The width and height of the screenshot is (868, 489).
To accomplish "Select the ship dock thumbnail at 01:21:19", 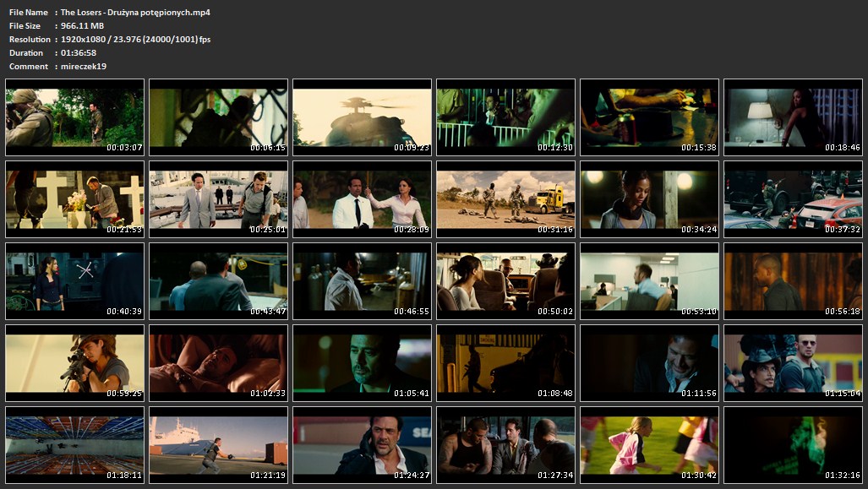I will tap(218, 445).
